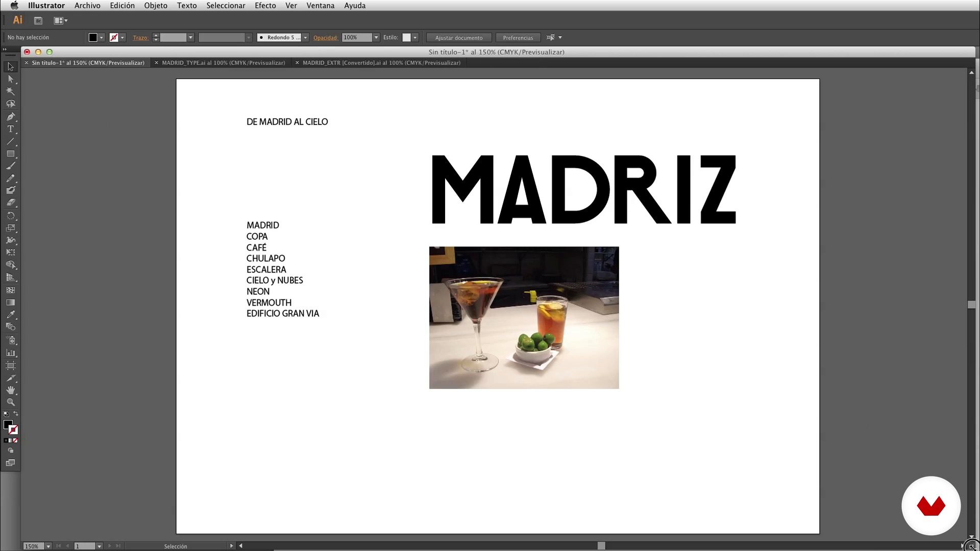Pick the Eyedropper tool

tap(11, 315)
